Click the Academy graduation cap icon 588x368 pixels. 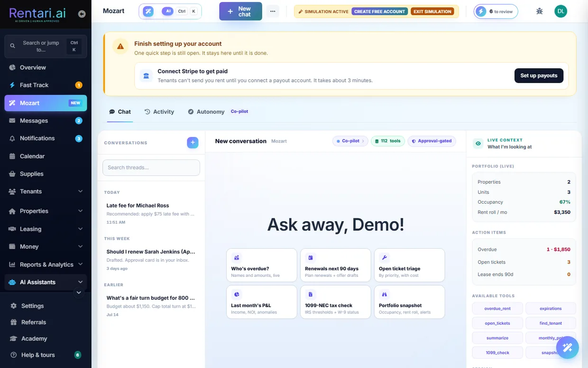(13, 339)
